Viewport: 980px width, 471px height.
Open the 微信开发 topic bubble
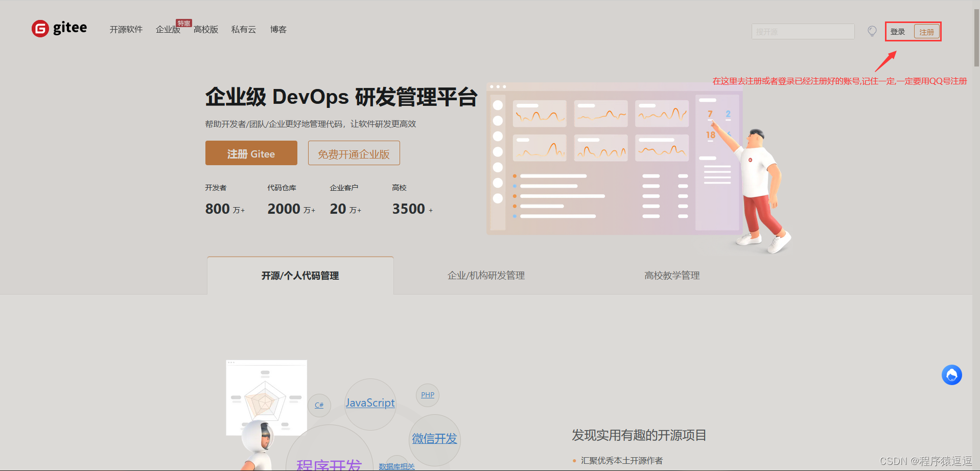(x=434, y=439)
